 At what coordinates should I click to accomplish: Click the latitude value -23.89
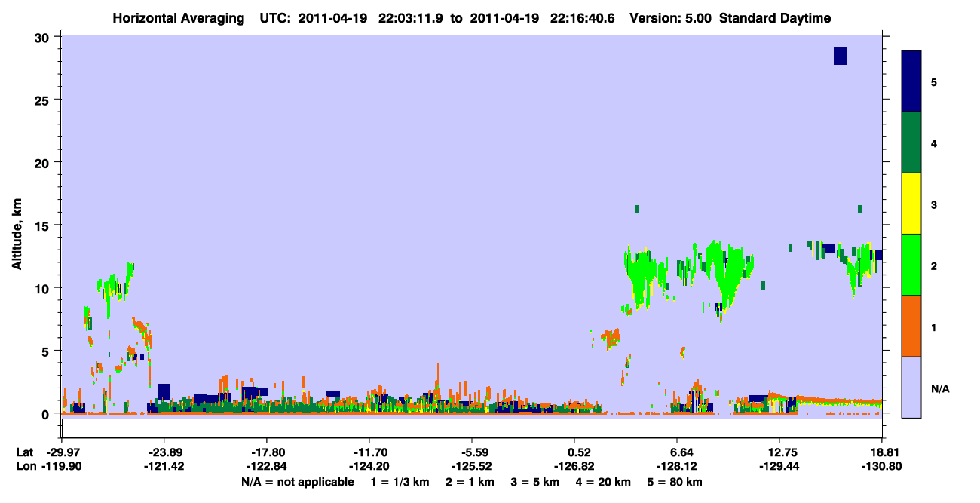pyautogui.click(x=165, y=452)
